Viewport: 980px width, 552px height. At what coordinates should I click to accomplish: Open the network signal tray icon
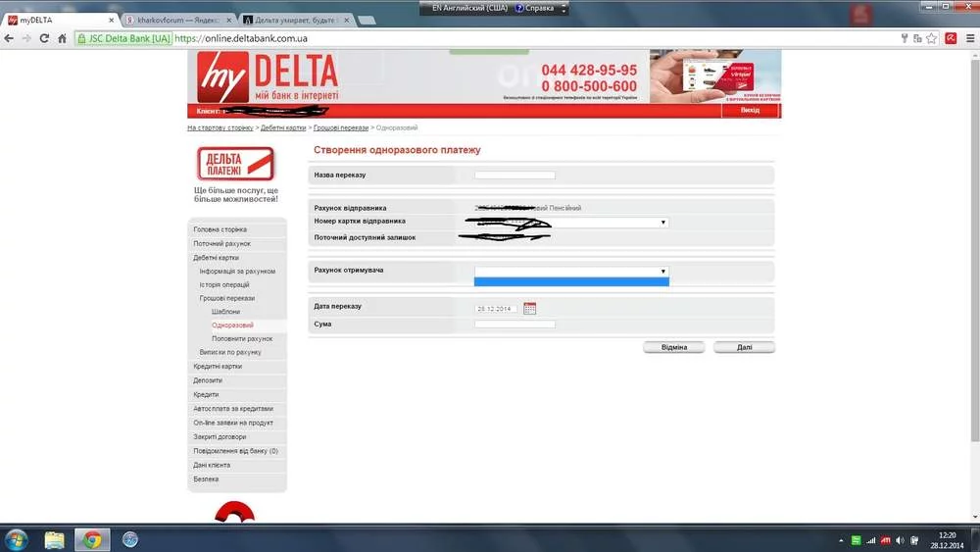click(870, 540)
